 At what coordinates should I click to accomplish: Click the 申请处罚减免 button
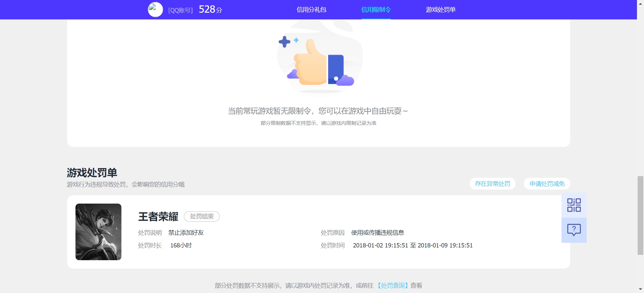(547, 184)
